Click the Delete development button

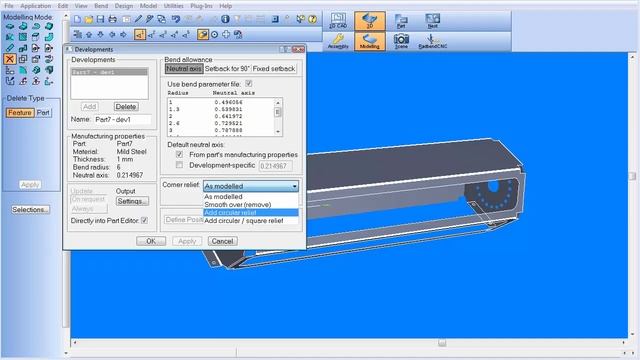[x=126, y=107]
